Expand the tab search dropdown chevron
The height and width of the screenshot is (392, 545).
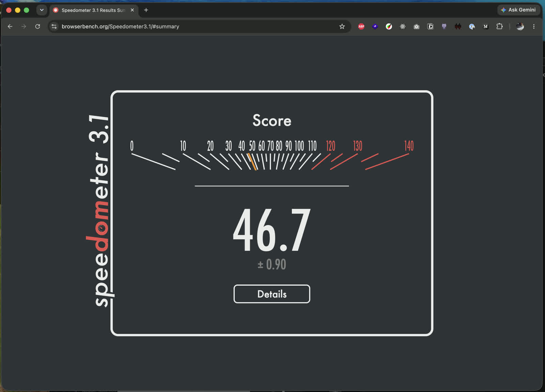tap(42, 10)
